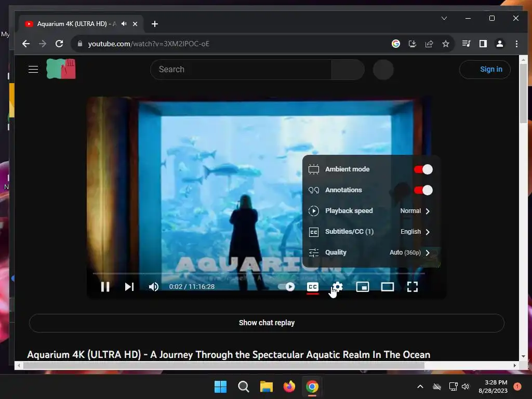The image size is (532, 399).
Task: Share this page icon
Action: click(429, 44)
